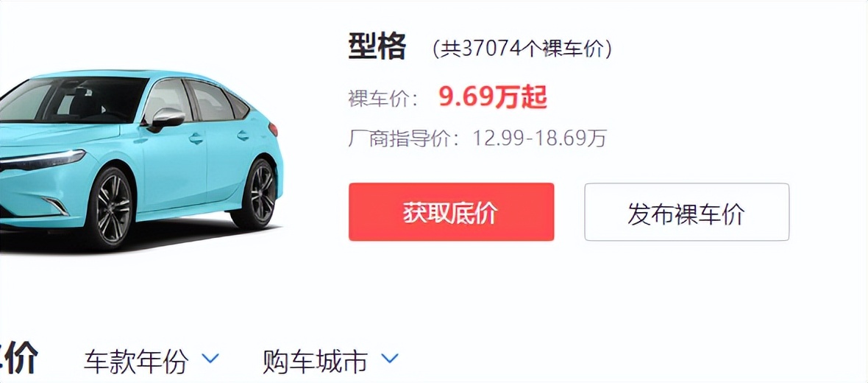Screen dimensions: 868x383
Task: Click the car's front wheel
Action: click(111, 208)
